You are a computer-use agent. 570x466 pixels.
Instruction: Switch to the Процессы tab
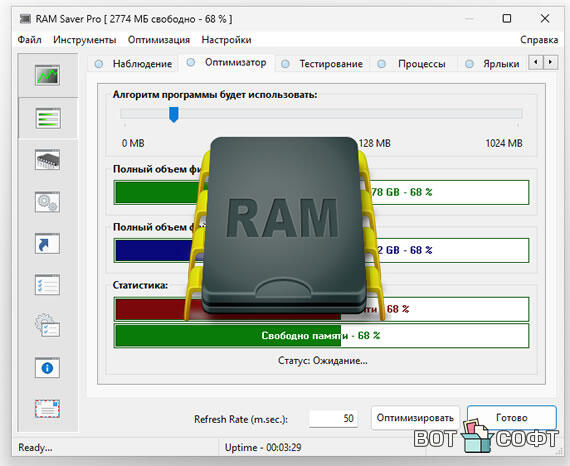tap(413, 64)
